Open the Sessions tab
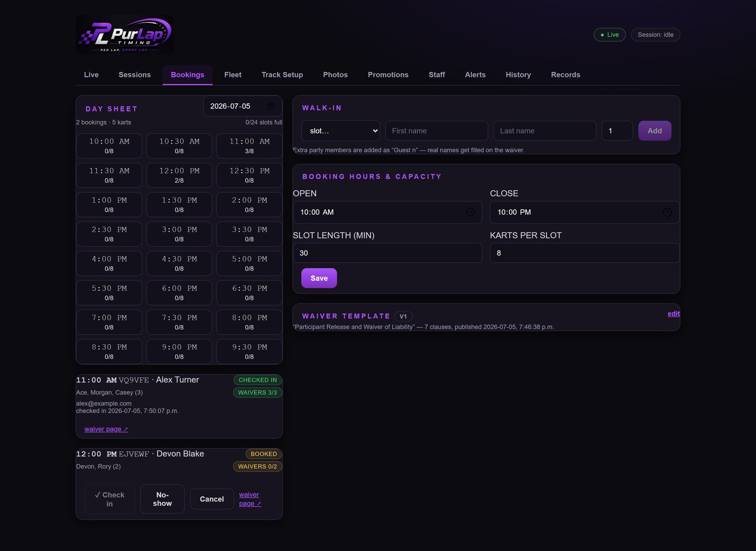Image resolution: width=756 pixels, height=551 pixels. click(x=135, y=75)
